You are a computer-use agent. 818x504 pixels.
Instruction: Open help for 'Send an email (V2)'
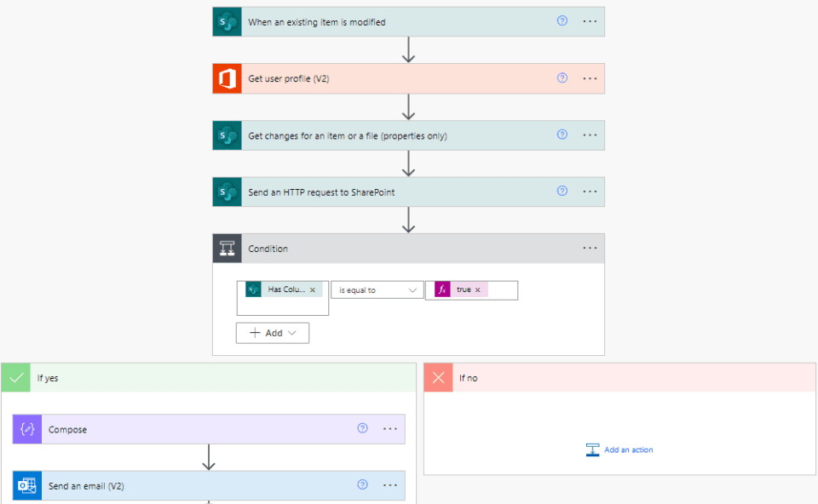tap(363, 484)
